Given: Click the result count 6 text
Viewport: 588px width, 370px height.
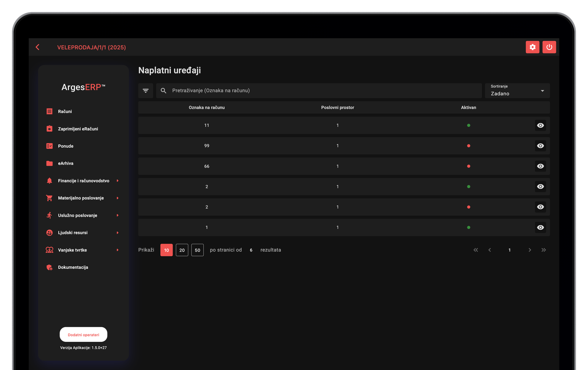Looking at the screenshot, I should pyautogui.click(x=251, y=250).
